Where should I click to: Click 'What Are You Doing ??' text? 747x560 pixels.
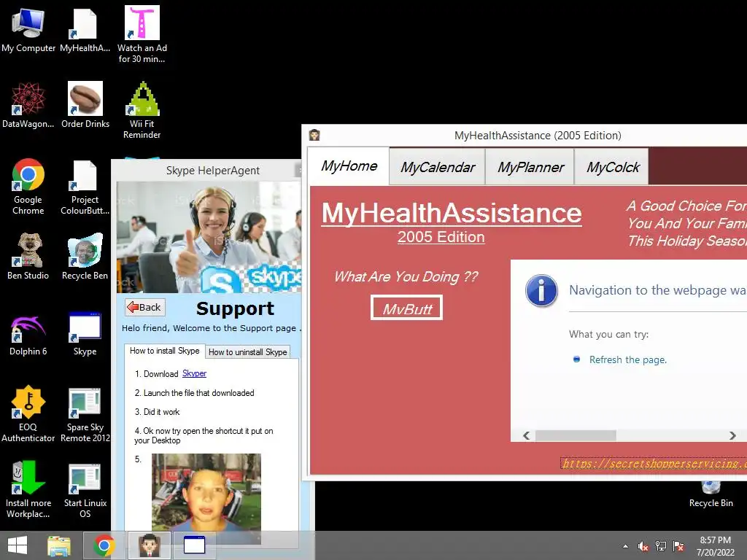coord(406,276)
